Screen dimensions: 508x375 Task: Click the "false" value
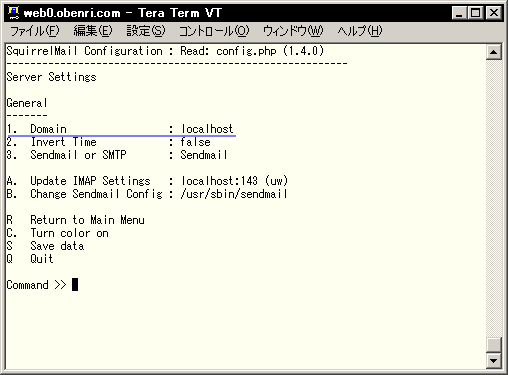tap(195, 142)
